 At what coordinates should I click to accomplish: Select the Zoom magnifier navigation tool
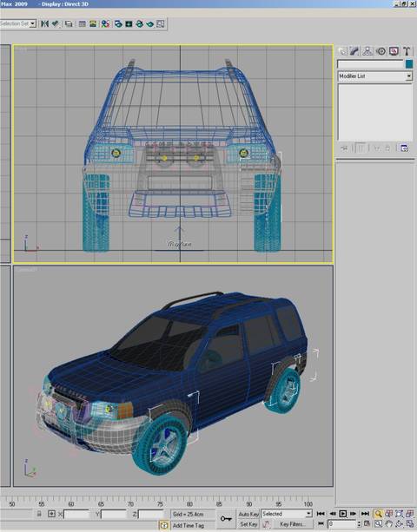[378, 514]
